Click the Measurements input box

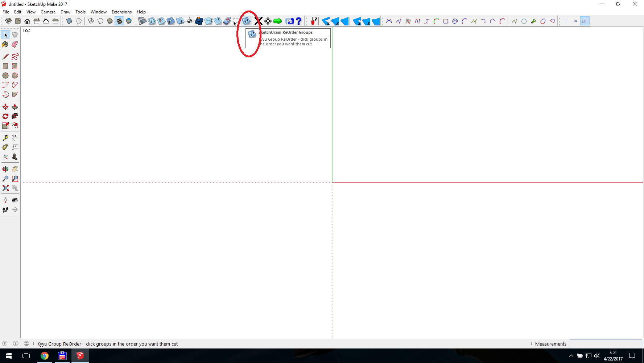click(606, 344)
